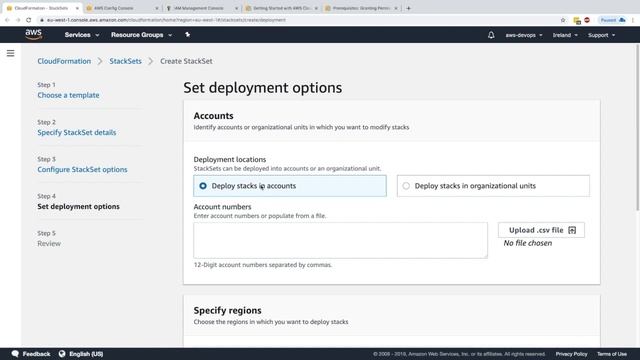Click the globe language icon
Viewport: 640px width, 360px height.
point(62,353)
